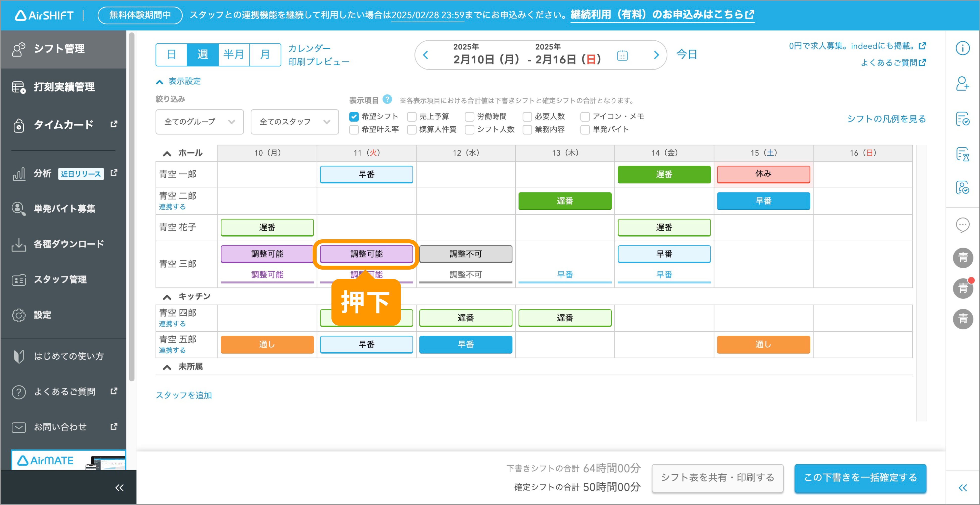Click the document-with-checkmark icon in right panel
980x505 pixels.
(962, 119)
